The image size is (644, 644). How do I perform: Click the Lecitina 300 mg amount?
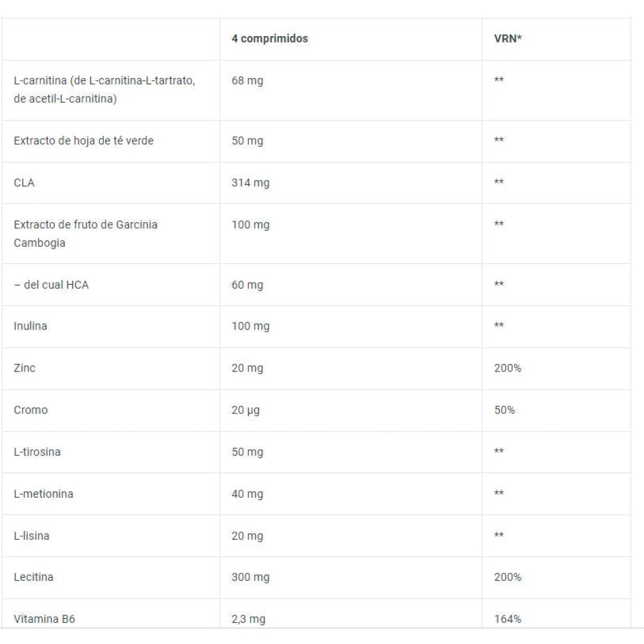tap(251, 577)
